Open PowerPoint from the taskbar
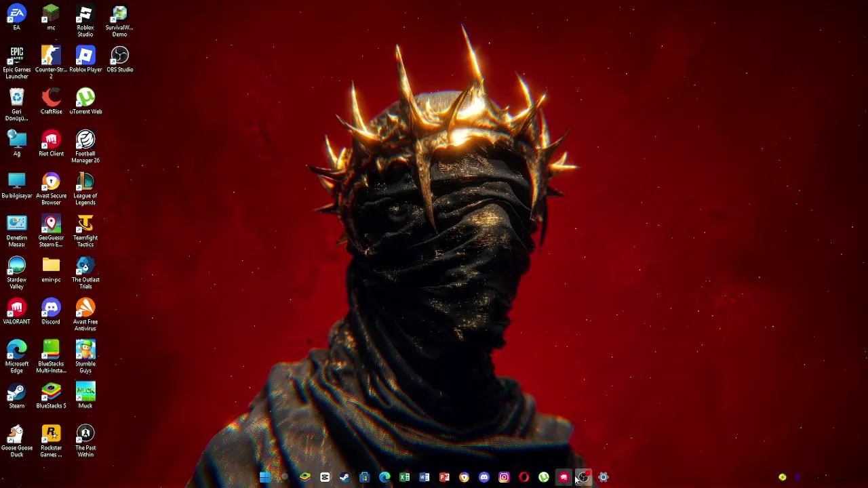 pos(444,478)
